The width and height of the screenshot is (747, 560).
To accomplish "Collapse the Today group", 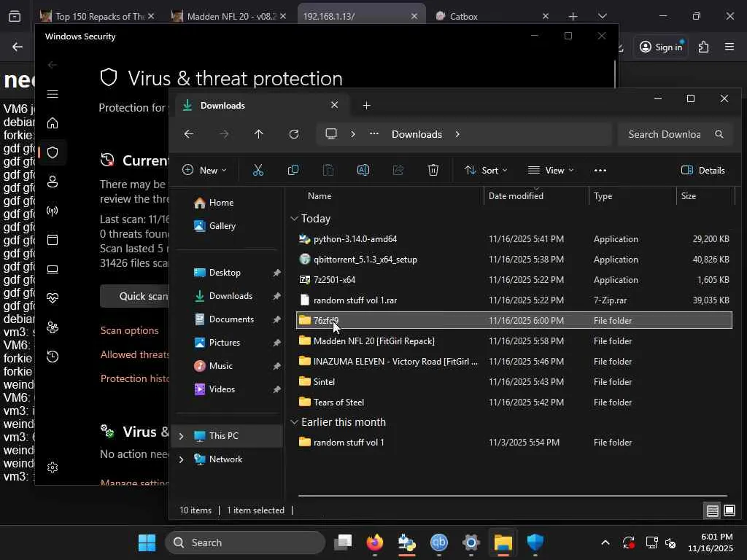I will 294,219.
